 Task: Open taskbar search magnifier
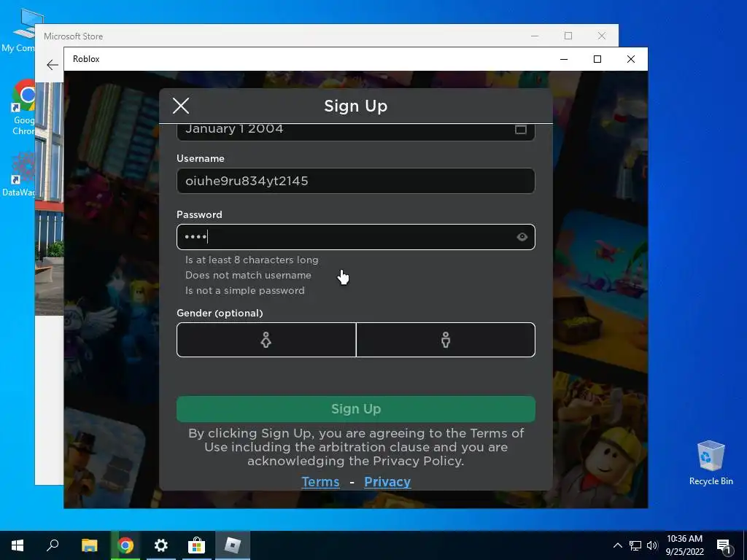pyautogui.click(x=53, y=545)
